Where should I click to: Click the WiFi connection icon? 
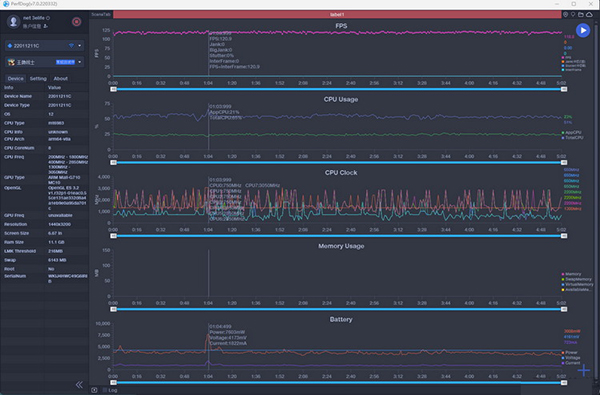(x=71, y=46)
